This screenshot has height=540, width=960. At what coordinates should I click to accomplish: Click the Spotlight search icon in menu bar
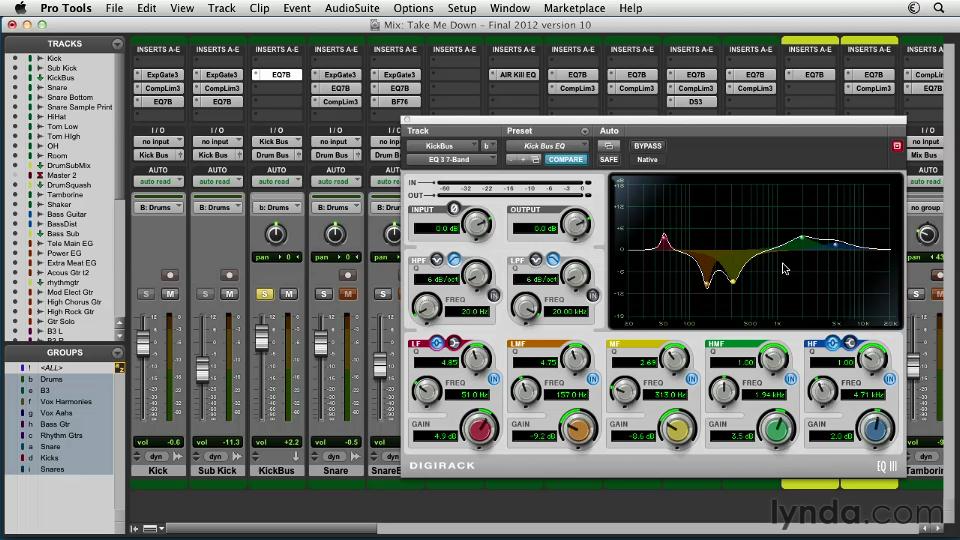point(939,8)
